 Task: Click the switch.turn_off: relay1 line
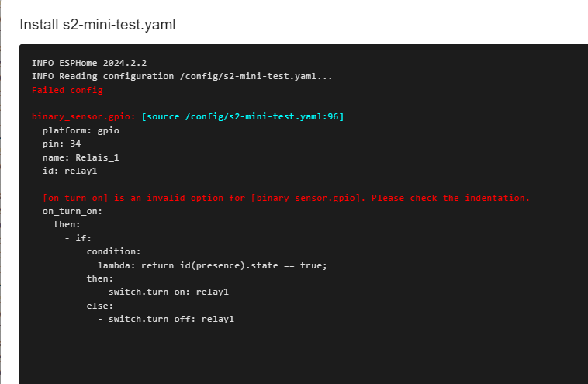coord(166,319)
